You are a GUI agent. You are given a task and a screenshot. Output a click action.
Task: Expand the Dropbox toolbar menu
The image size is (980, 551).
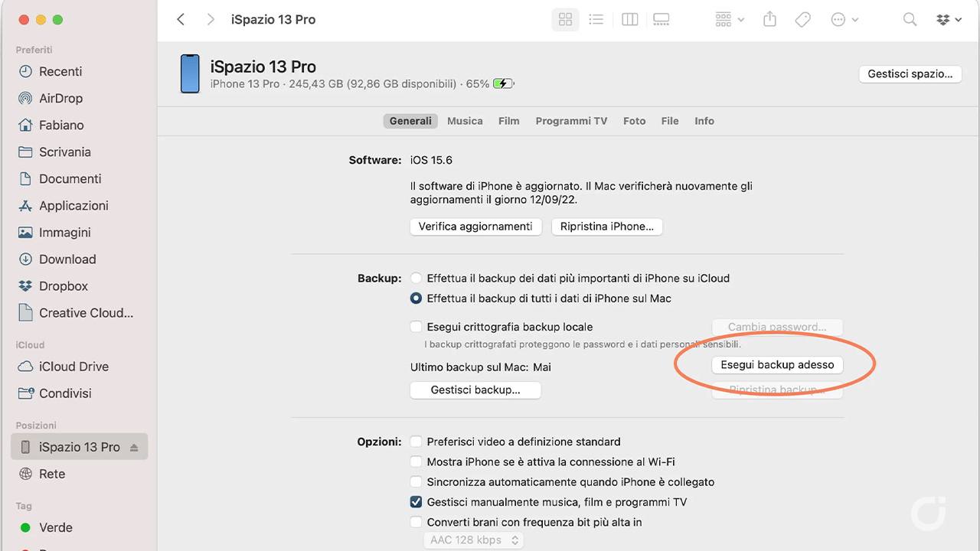click(949, 20)
